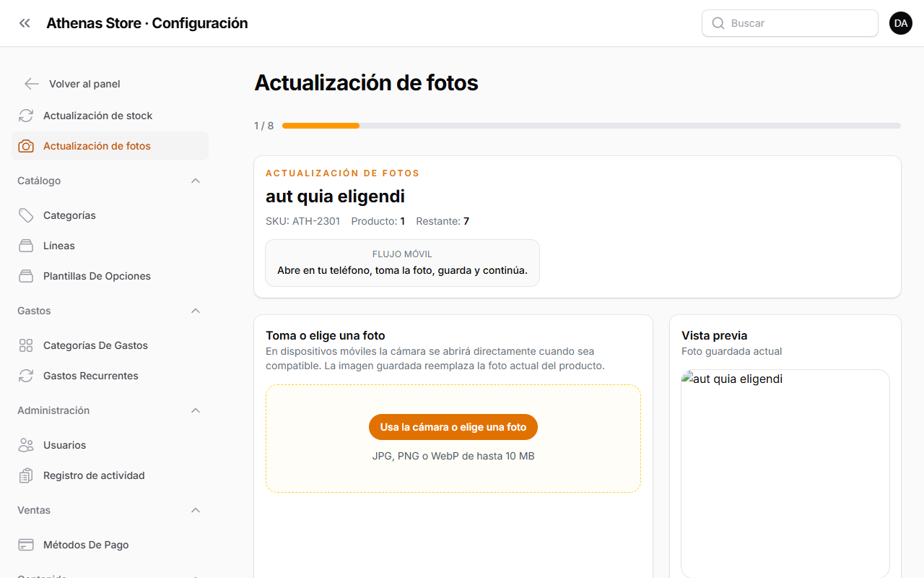This screenshot has width=924, height=578.
Task: Click the 1 / 8 progress bar
Action: [591, 126]
